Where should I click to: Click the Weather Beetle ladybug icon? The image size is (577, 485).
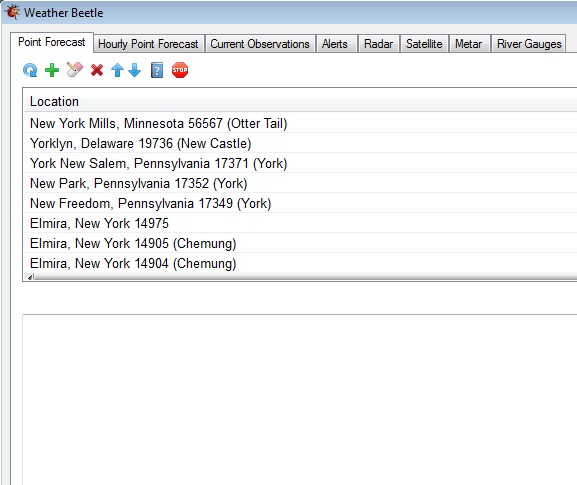12,12
